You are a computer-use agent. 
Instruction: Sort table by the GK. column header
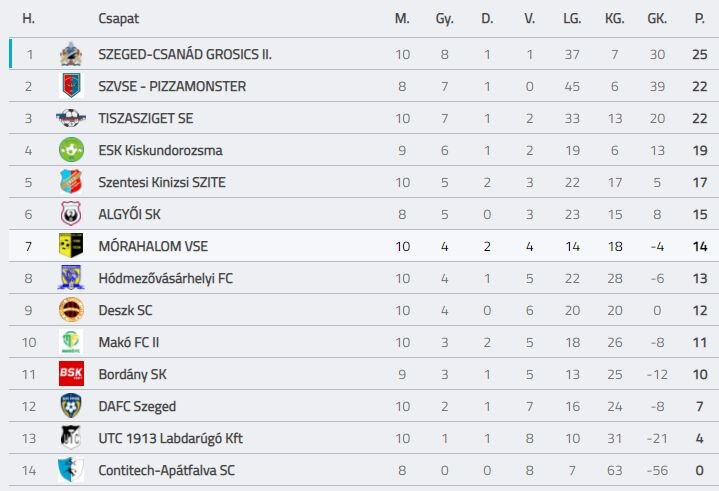coord(657,18)
